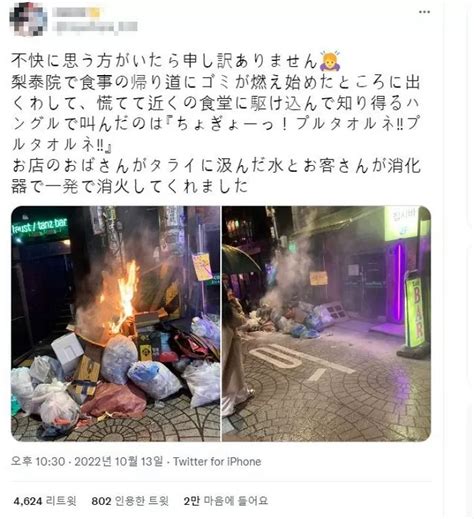Click the Twitter for iPhone source link

pyautogui.click(x=217, y=462)
